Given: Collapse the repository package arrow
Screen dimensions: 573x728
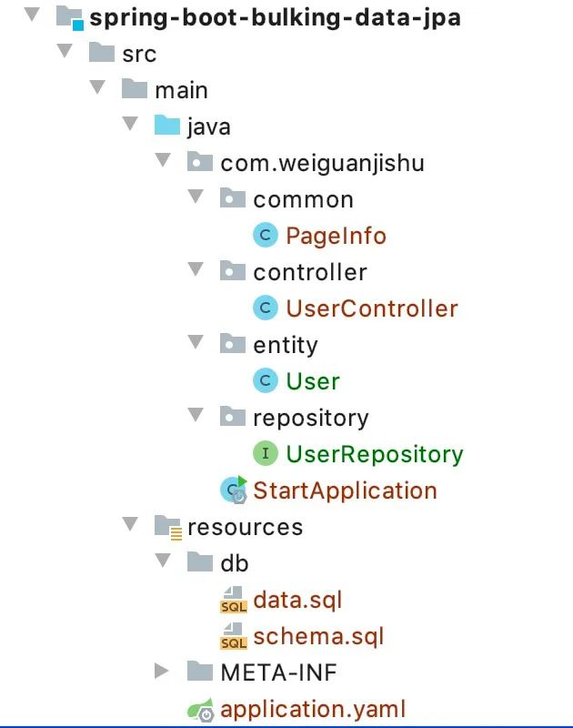Looking at the screenshot, I should tap(196, 415).
